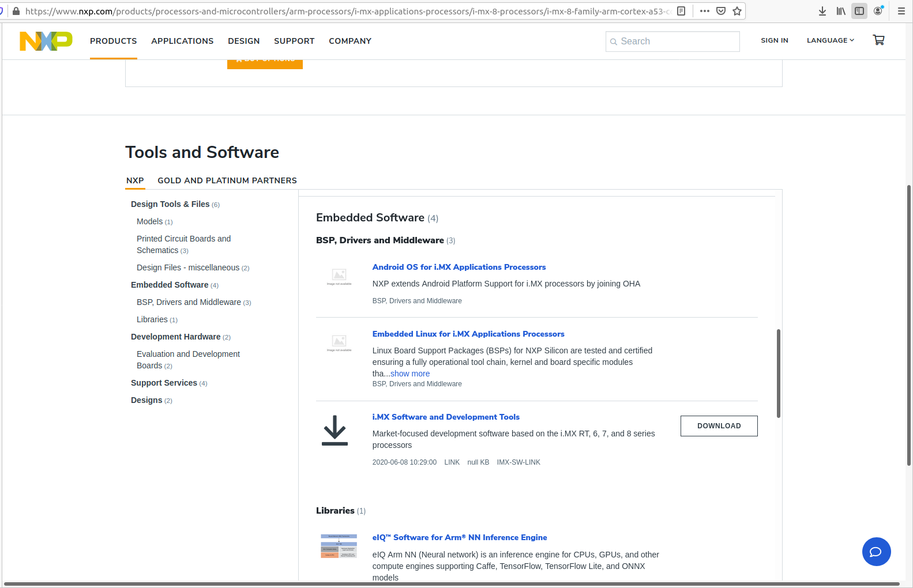This screenshot has height=588, width=913.
Task: Click the 2020-06-08 10:29:00 date text
Action: pos(404,462)
